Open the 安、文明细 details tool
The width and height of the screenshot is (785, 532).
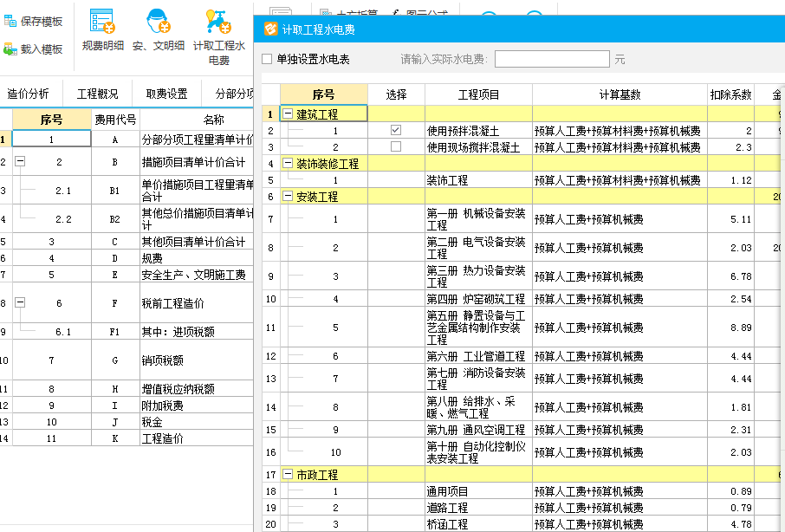(159, 30)
